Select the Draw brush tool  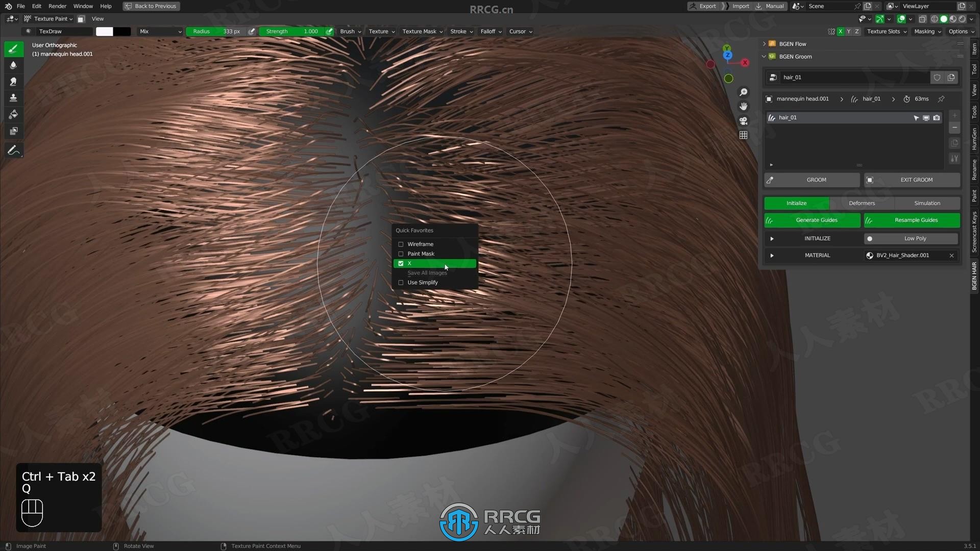(x=13, y=49)
